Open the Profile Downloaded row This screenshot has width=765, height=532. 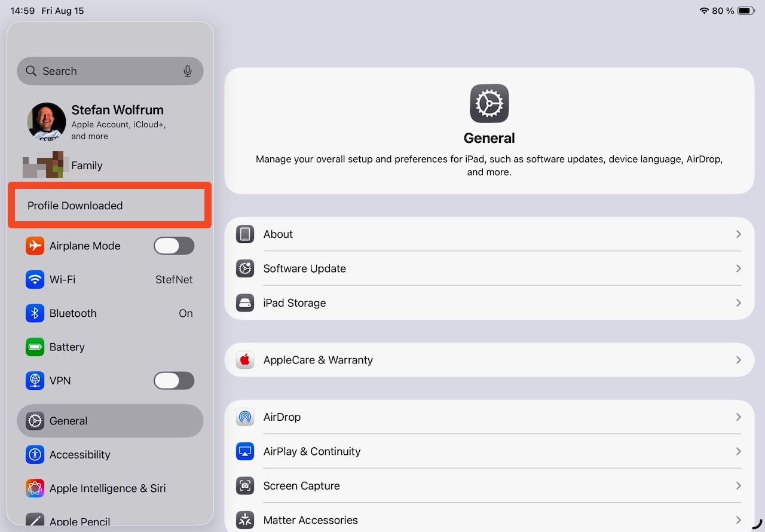click(110, 206)
